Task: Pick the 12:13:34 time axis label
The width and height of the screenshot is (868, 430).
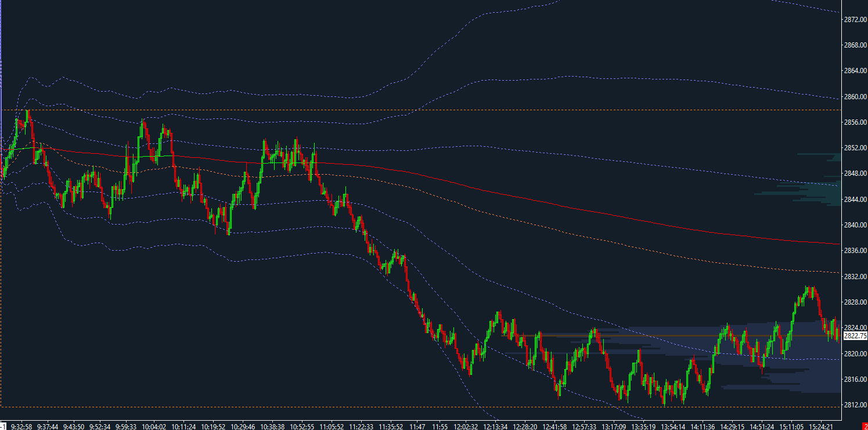Action: (x=497, y=427)
